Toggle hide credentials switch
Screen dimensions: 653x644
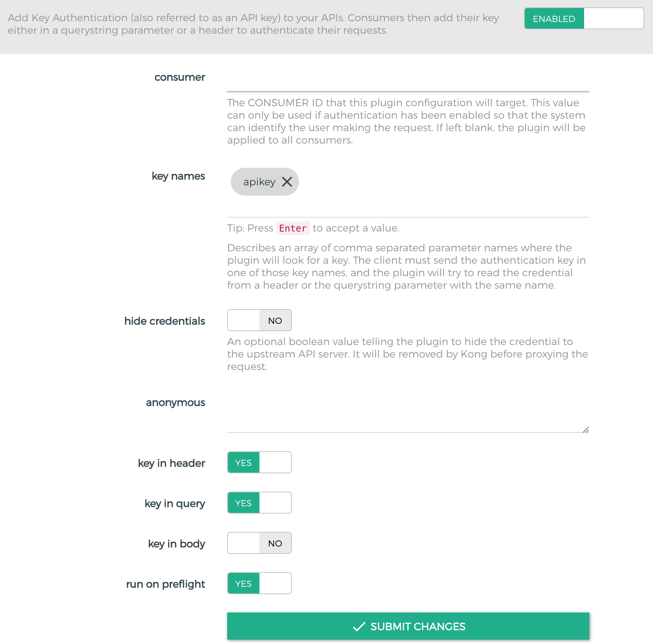click(x=259, y=320)
